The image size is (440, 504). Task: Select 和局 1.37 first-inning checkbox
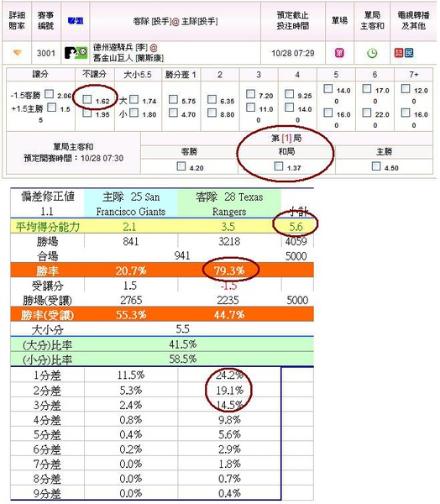(x=279, y=166)
